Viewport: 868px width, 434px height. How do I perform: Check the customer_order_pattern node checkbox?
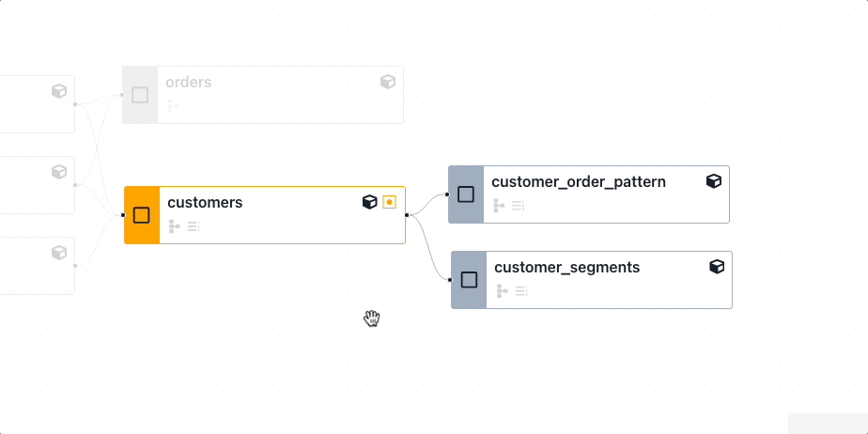[x=466, y=194]
